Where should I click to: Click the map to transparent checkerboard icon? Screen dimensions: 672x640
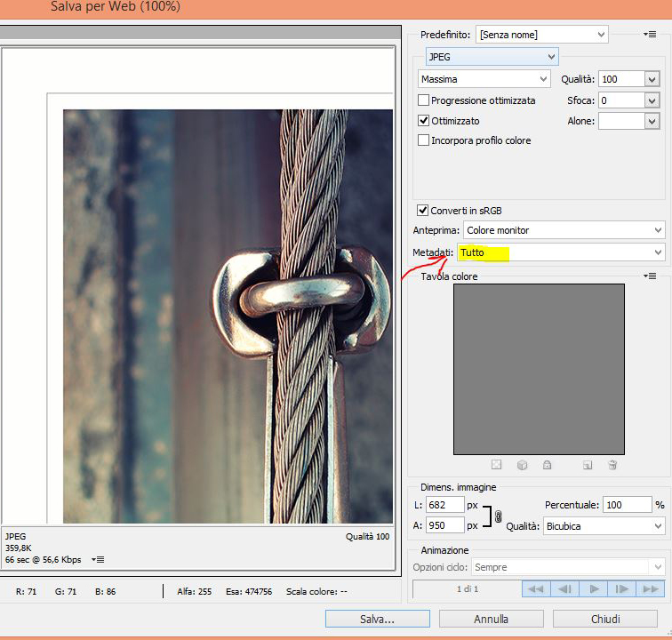(497, 465)
